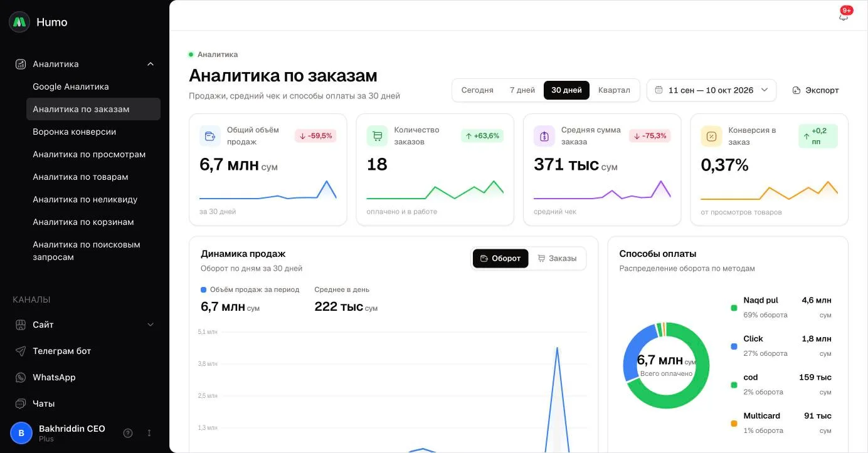Collapse the Аналитика sidebar section
Viewport: 868px width, 453px height.
click(x=151, y=64)
